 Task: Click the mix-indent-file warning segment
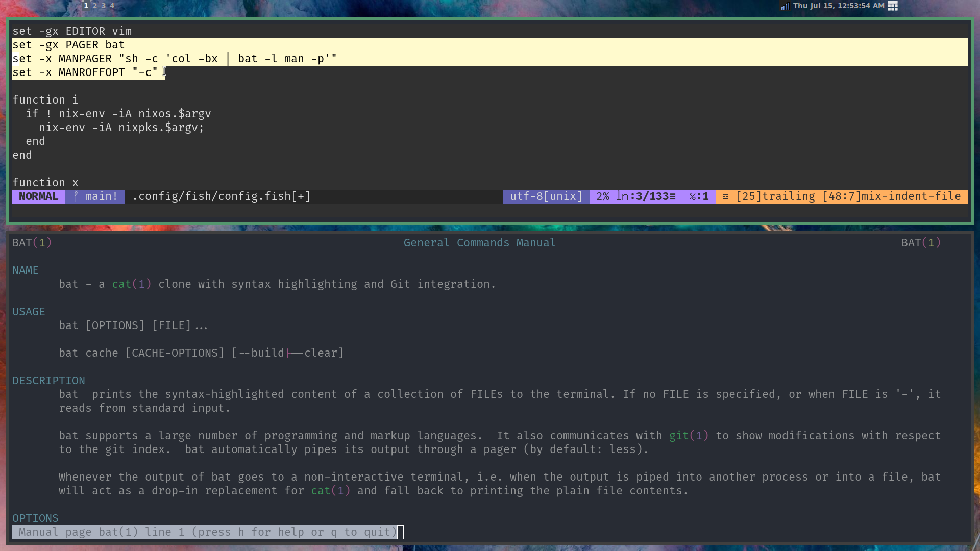click(893, 196)
